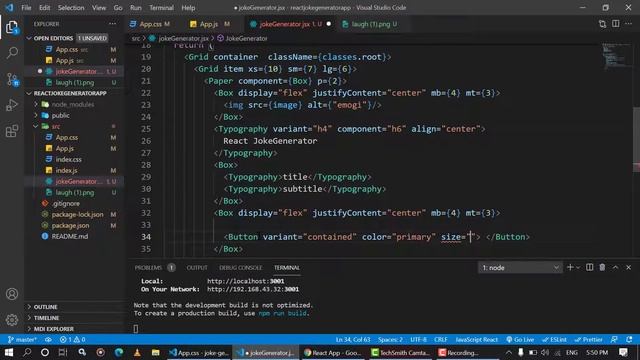Open the Manage gear icon
This screenshot has height=360, width=640.
tap(12, 320)
